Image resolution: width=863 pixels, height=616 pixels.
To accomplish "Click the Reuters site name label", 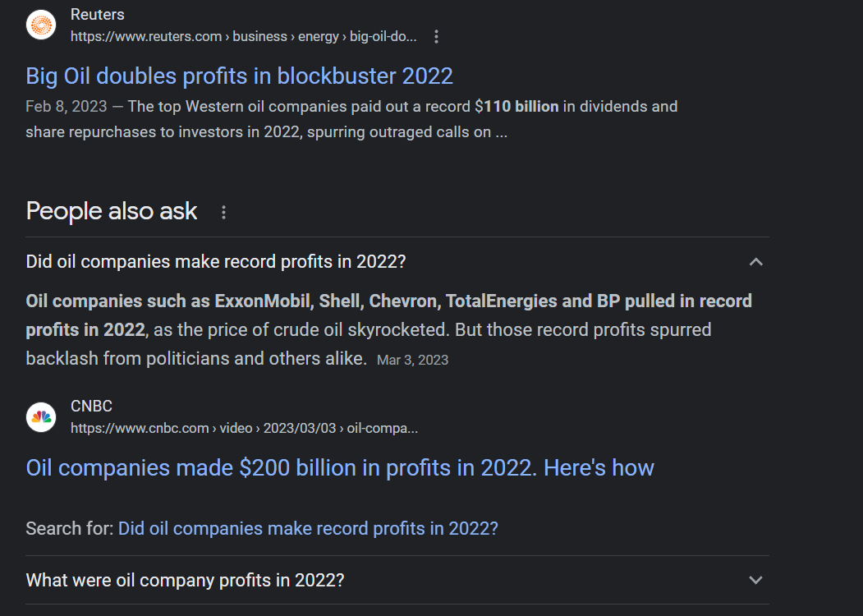I will 98,14.
